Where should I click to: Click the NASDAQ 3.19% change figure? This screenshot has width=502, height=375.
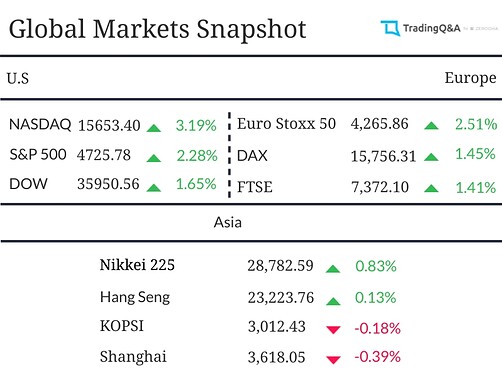[196, 126]
